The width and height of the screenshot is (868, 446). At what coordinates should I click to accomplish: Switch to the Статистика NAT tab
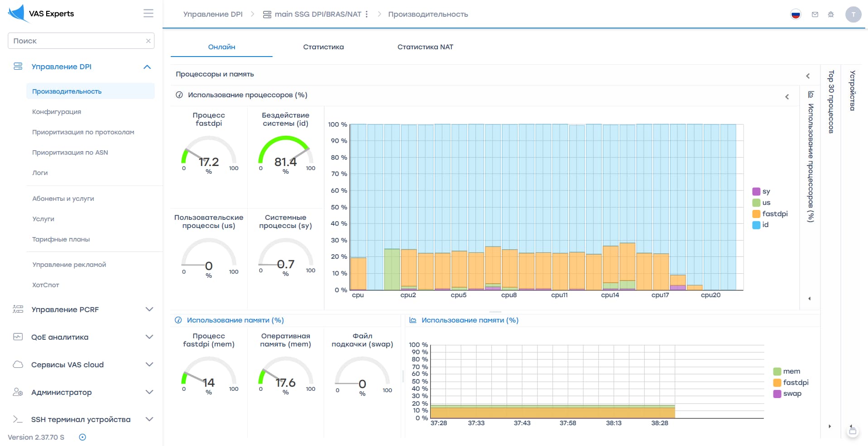click(x=425, y=47)
